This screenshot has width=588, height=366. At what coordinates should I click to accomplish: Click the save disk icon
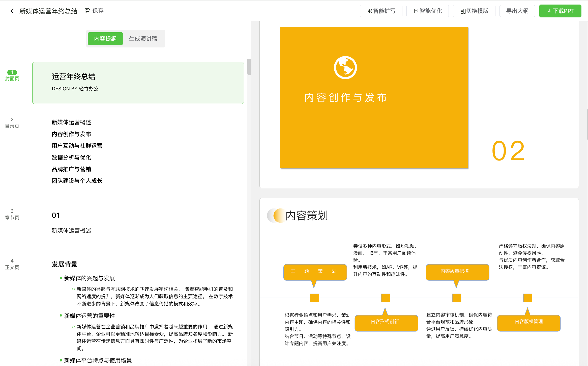point(87,11)
